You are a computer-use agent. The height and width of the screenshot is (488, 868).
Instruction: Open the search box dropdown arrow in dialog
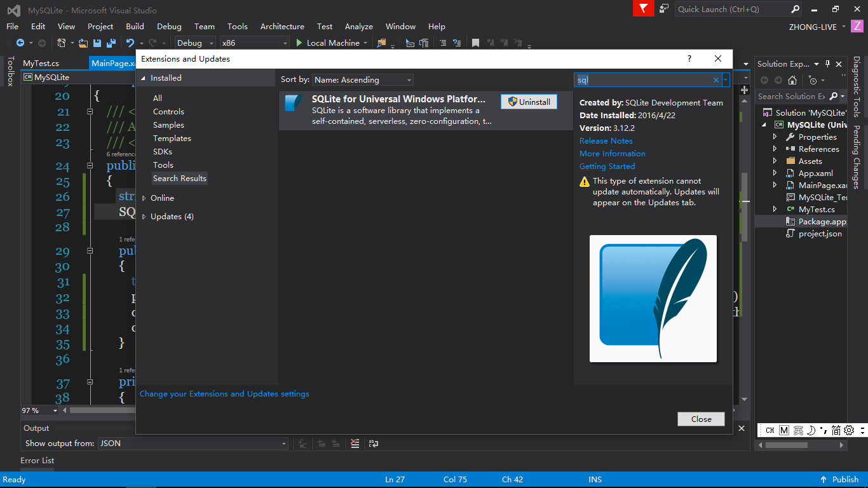[726, 80]
